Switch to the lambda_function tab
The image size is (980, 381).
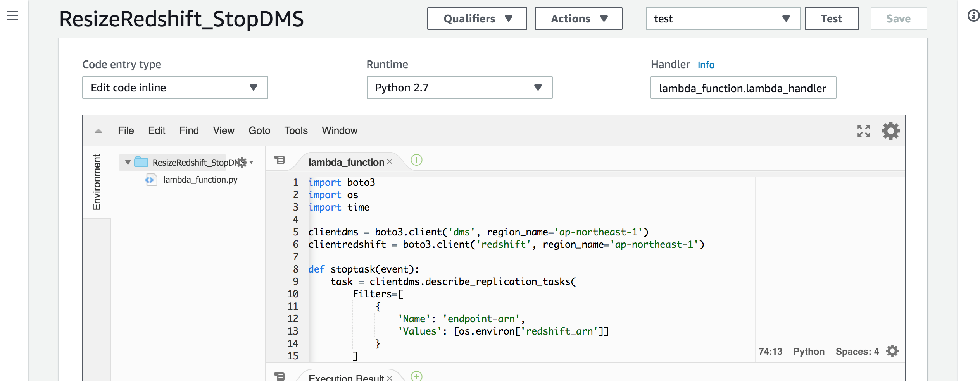(x=346, y=162)
